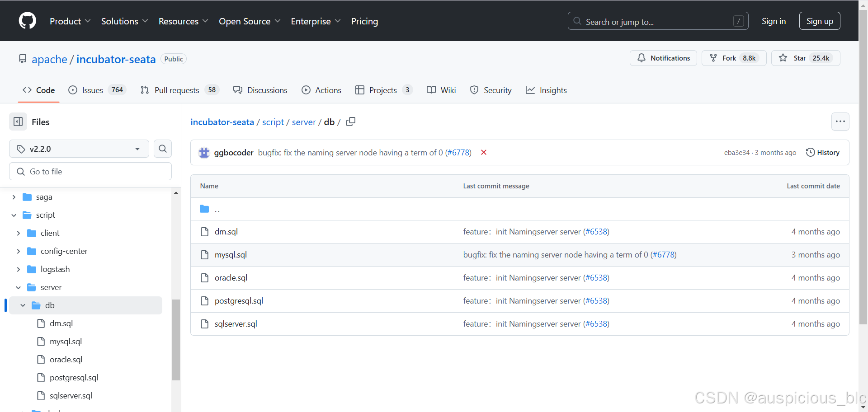Star the repository with Star button
This screenshot has width=868, height=412.
coord(806,58)
